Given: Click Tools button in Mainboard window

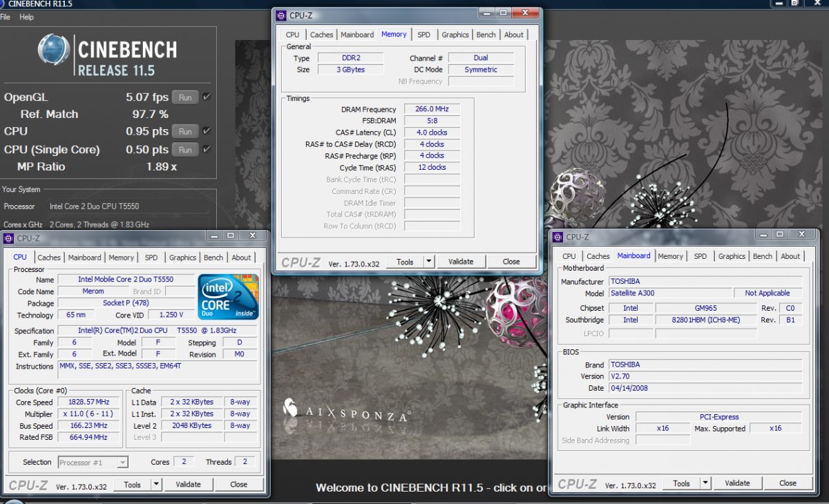Looking at the screenshot, I should coord(681,483).
